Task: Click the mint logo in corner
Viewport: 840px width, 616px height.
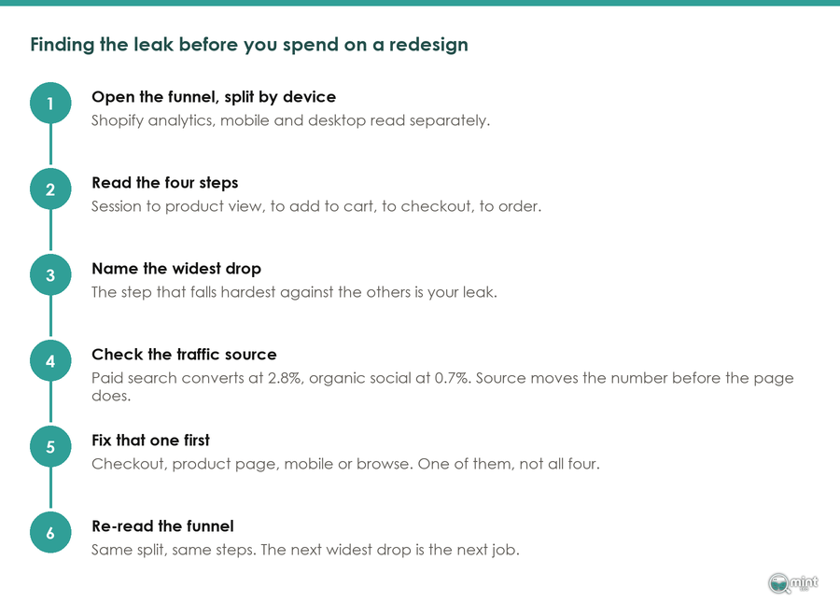Action: [x=792, y=582]
